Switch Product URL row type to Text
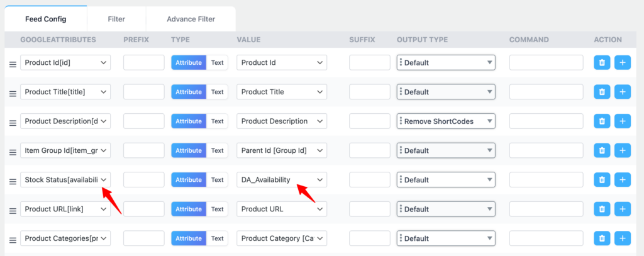The height and width of the screenshot is (256, 644). (217, 209)
